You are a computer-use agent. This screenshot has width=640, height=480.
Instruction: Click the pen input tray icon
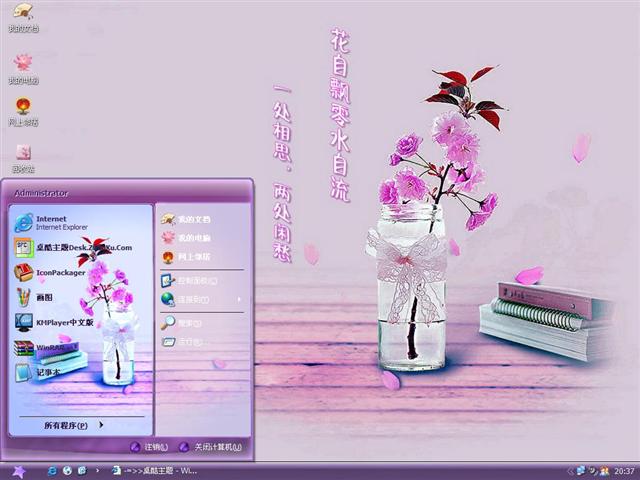point(592,471)
